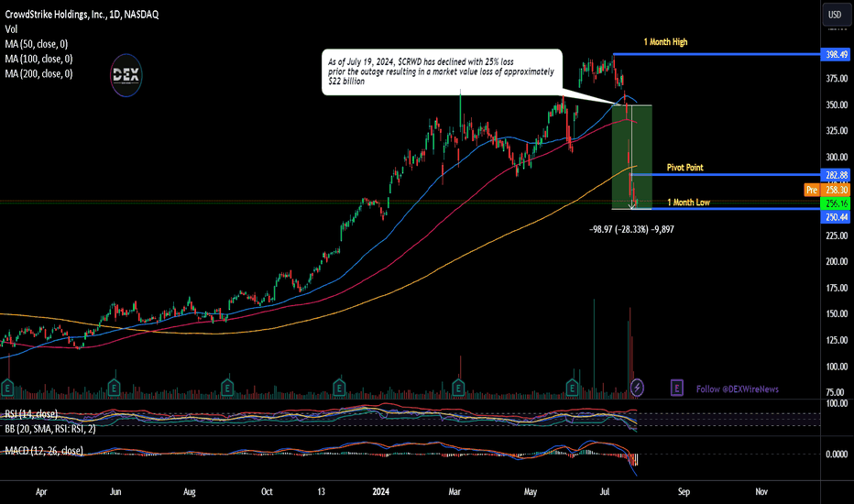The height and width of the screenshot is (504, 854).
Task: Open the earnings E marker above Mar
Action: (x=458, y=388)
